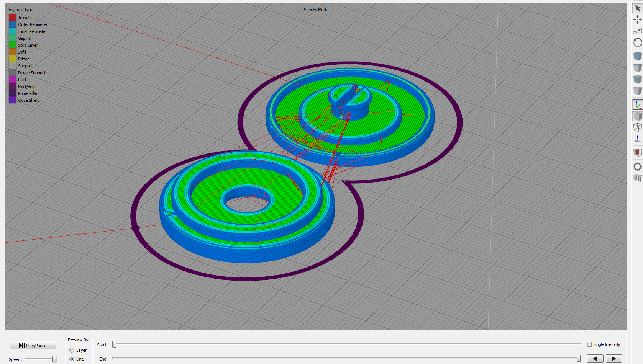Click the 'Travel' legend label
This screenshot has height=364, width=643.
tap(24, 18)
